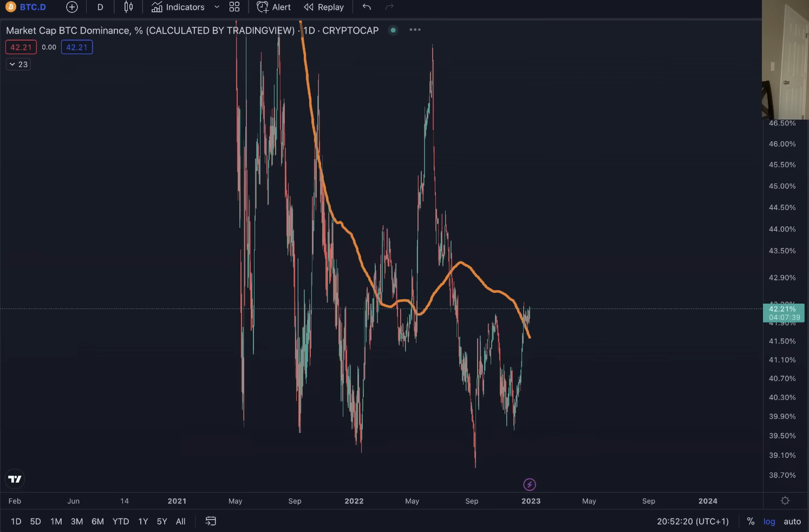This screenshot has height=532, width=809.
Task: Select the YTD time range
Action: pyautogui.click(x=121, y=521)
